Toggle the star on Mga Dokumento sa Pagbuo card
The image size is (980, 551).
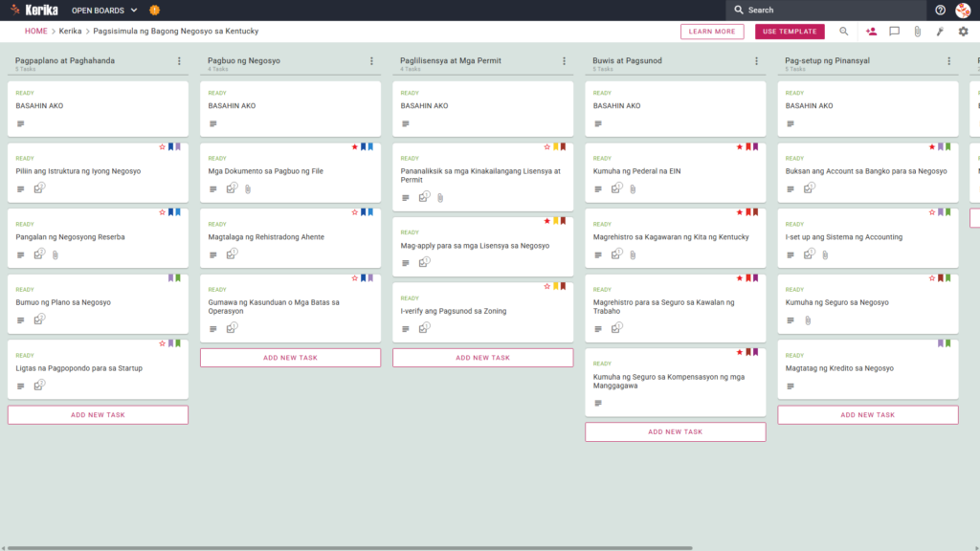click(355, 146)
